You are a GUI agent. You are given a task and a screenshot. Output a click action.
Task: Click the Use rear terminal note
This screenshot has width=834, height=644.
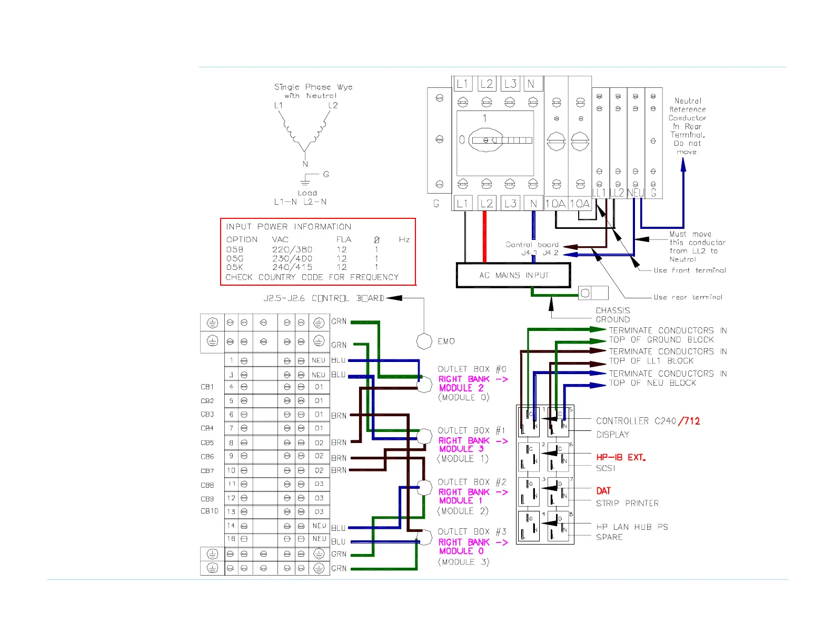click(x=688, y=297)
